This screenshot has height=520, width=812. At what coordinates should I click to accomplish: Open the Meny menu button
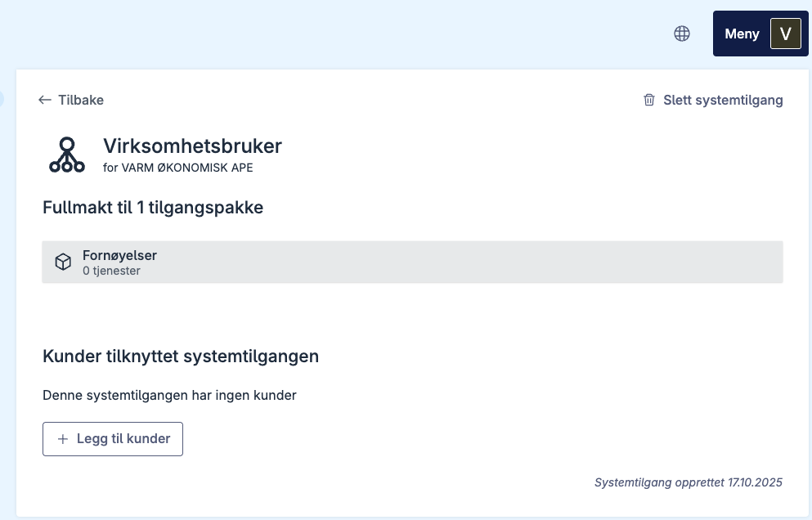pos(760,34)
